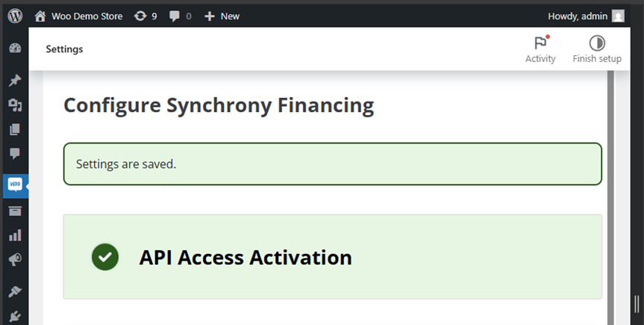Viewport: 644px width, 325px height.
Task: Open the Activity panel
Action: coord(540,49)
